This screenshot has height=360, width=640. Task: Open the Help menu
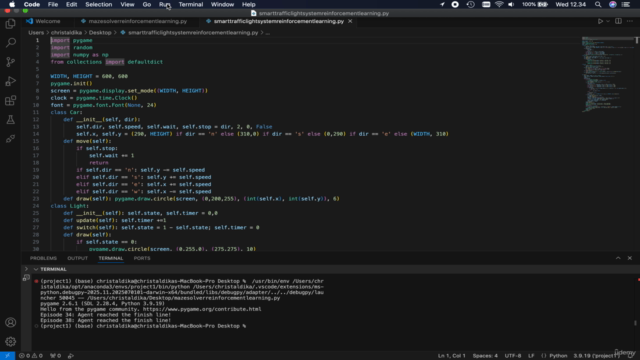click(x=249, y=4)
